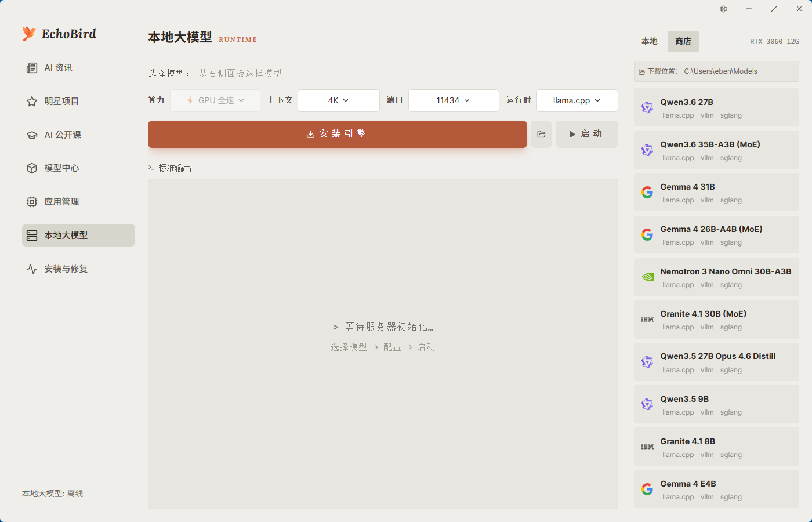Click graduation cap icon for AI 公开课
The image size is (812, 522).
[32, 135]
